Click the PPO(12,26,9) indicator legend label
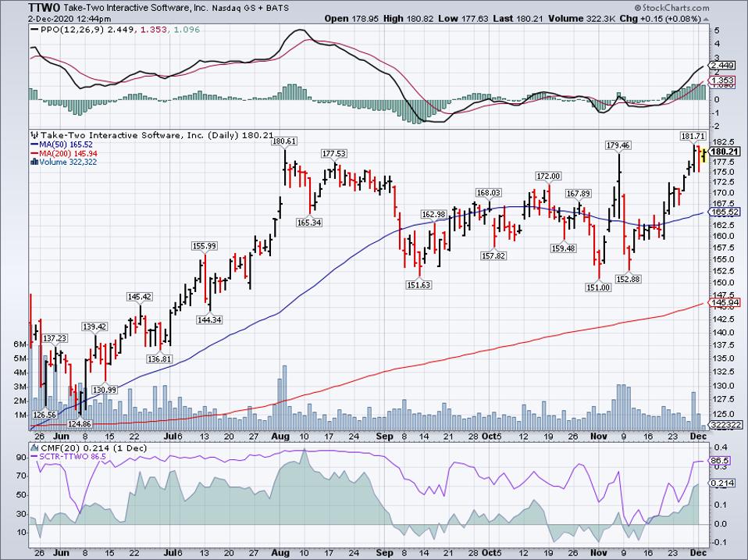Viewport: 748px width, 560px height. click(73, 30)
